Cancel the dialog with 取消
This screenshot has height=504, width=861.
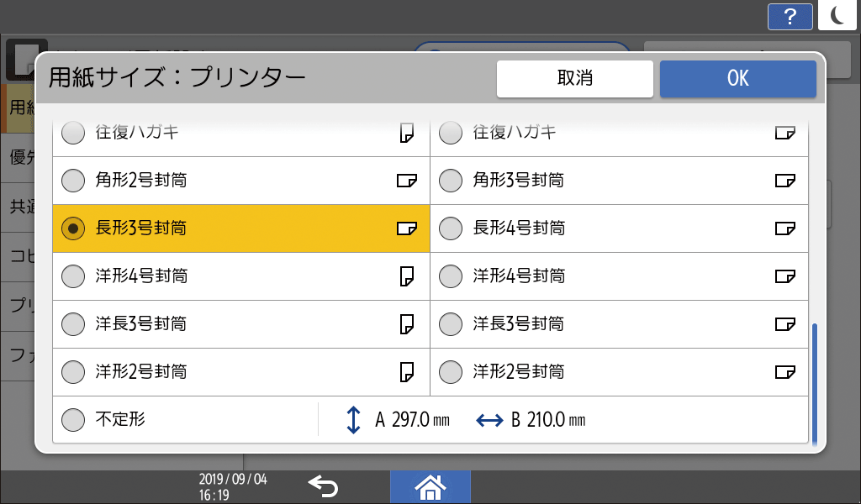click(x=575, y=78)
